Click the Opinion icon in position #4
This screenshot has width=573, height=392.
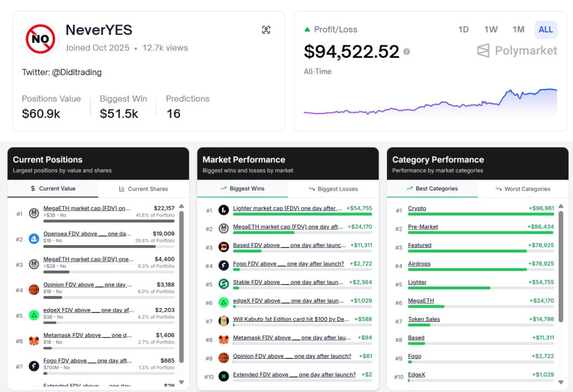[34, 290]
